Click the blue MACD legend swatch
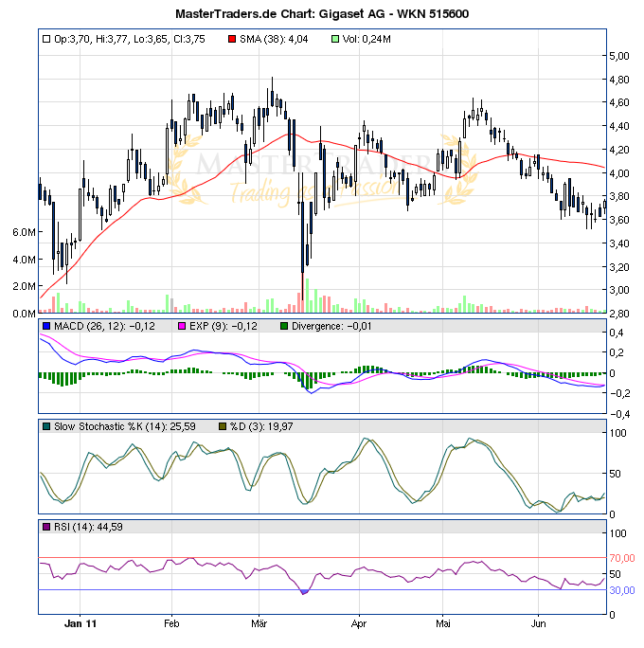 point(46,326)
